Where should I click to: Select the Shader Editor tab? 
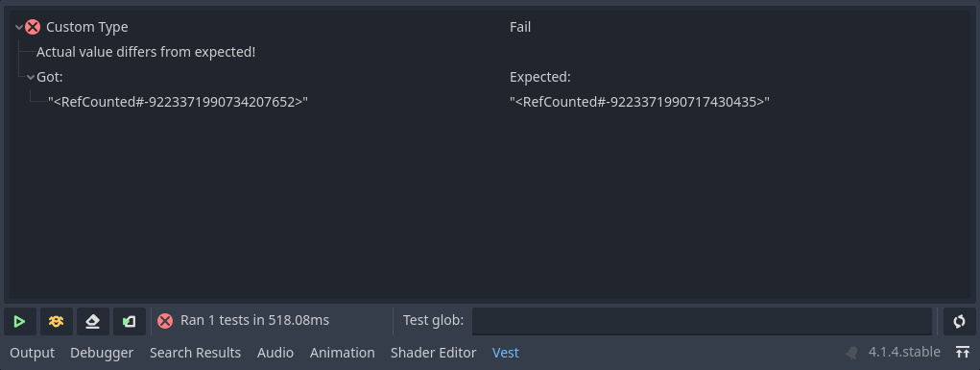pos(433,353)
